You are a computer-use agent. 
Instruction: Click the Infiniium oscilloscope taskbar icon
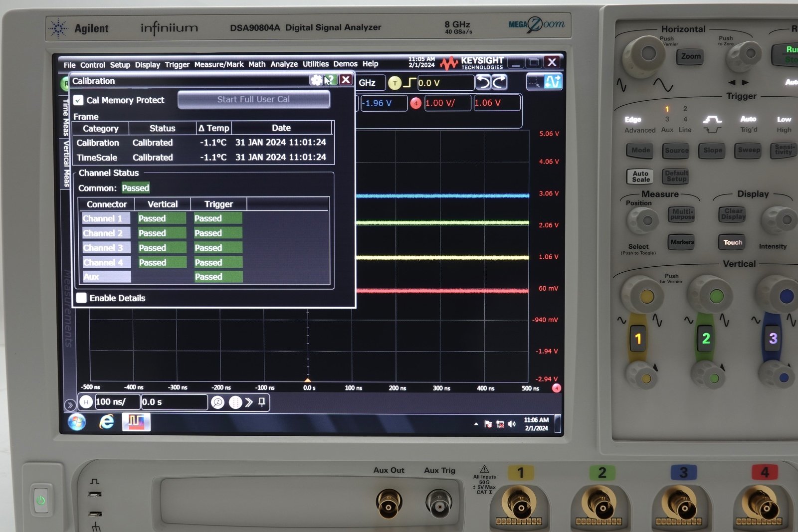tap(136, 422)
